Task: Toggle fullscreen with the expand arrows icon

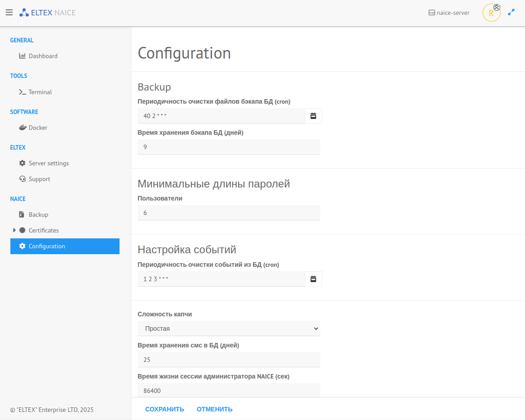Action: click(x=511, y=13)
